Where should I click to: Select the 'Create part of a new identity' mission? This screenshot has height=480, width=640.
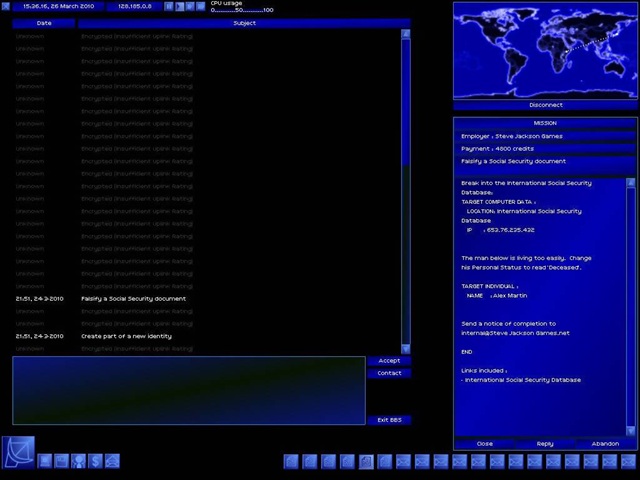pyautogui.click(x=126, y=336)
